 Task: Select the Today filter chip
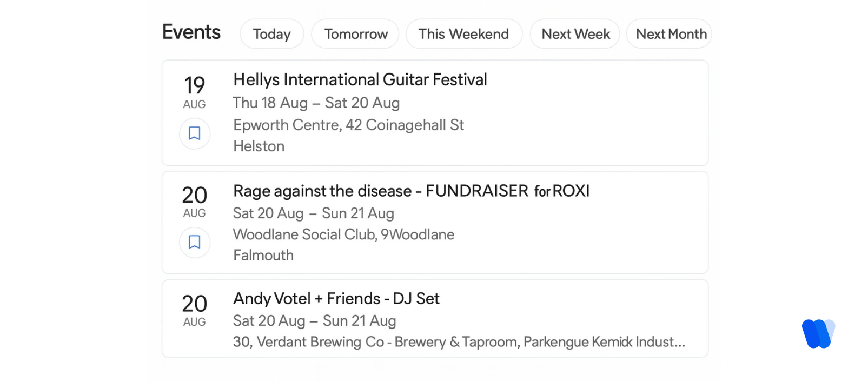[271, 33]
